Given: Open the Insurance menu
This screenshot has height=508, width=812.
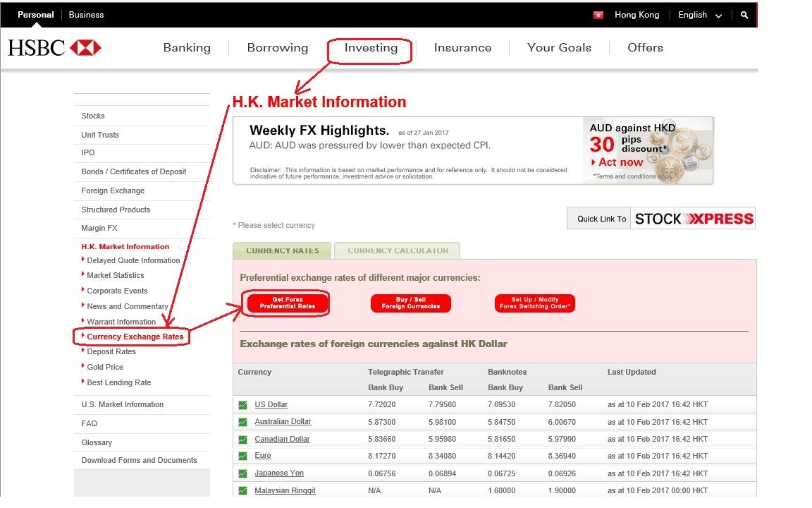Looking at the screenshot, I should click(x=462, y=48).
